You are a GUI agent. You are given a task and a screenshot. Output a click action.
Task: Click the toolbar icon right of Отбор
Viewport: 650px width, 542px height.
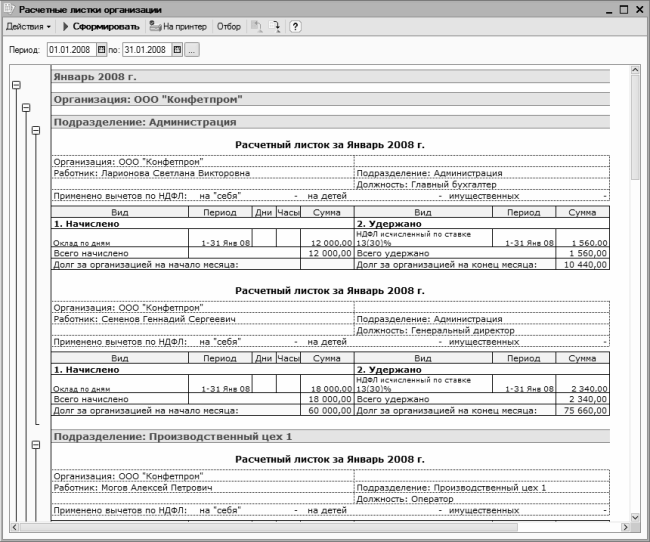coord(256,26)
